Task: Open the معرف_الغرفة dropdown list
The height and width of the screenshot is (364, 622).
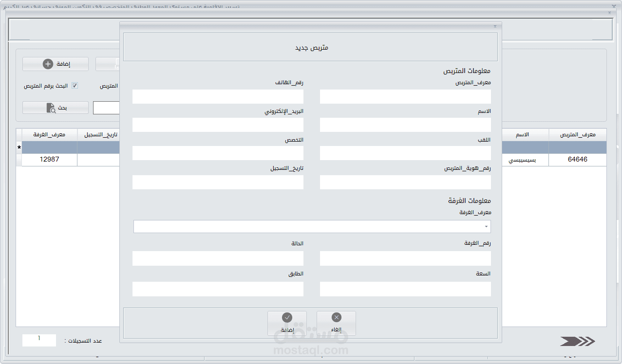Action: [x=486, y=227]
